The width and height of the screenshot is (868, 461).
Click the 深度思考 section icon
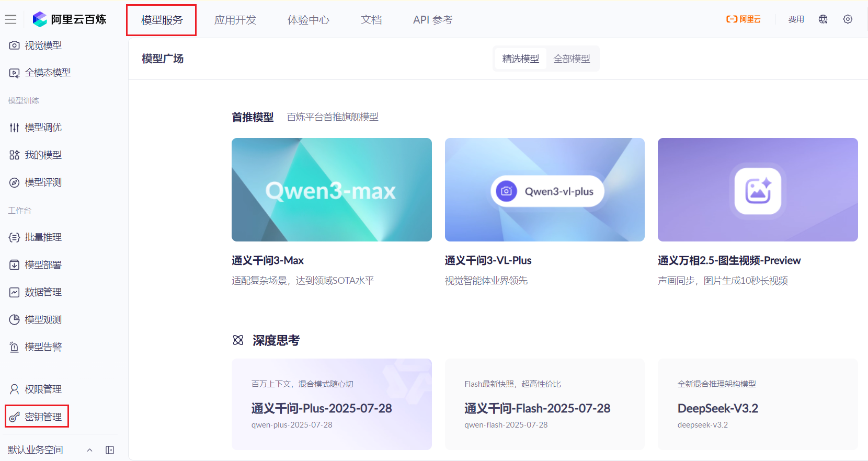238,340
